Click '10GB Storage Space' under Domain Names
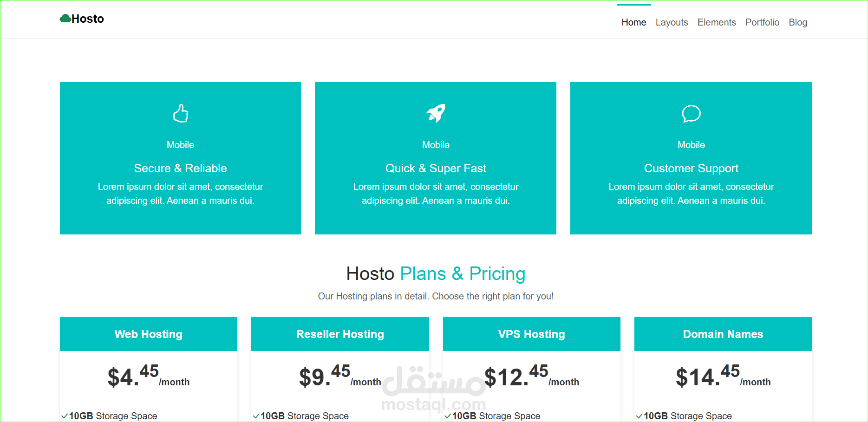This screenshot has height=422, width=868. pos(688,416)
